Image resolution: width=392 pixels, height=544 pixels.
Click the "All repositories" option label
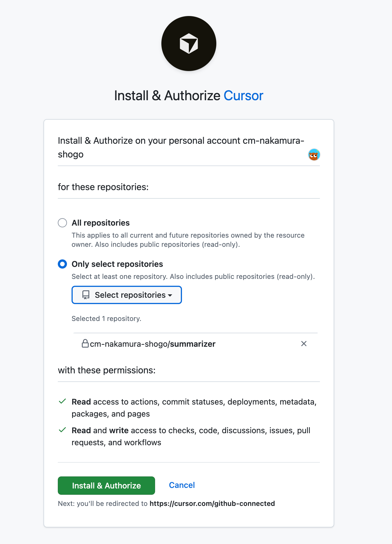point(101,223)
